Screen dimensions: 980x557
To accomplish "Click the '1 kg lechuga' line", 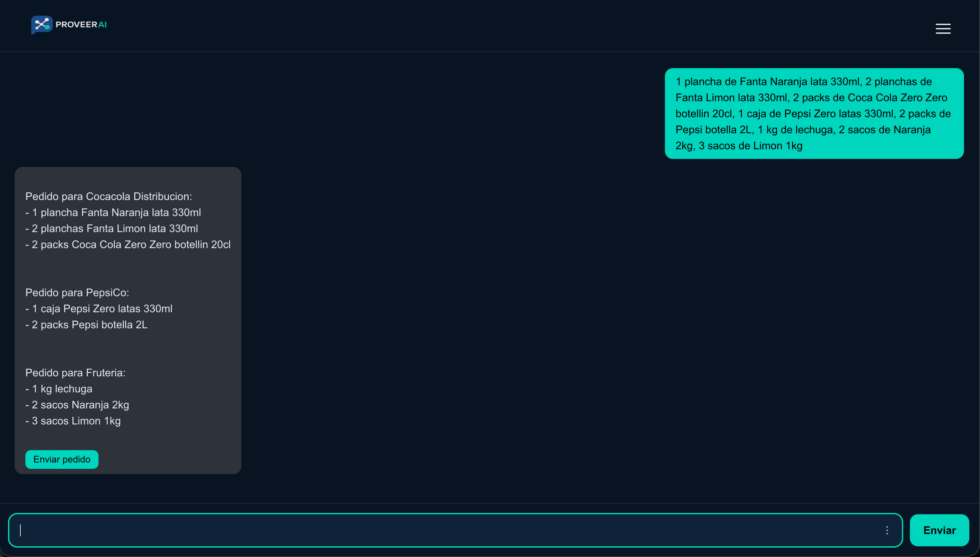I will pyautogui.click(x=59, y=389).
